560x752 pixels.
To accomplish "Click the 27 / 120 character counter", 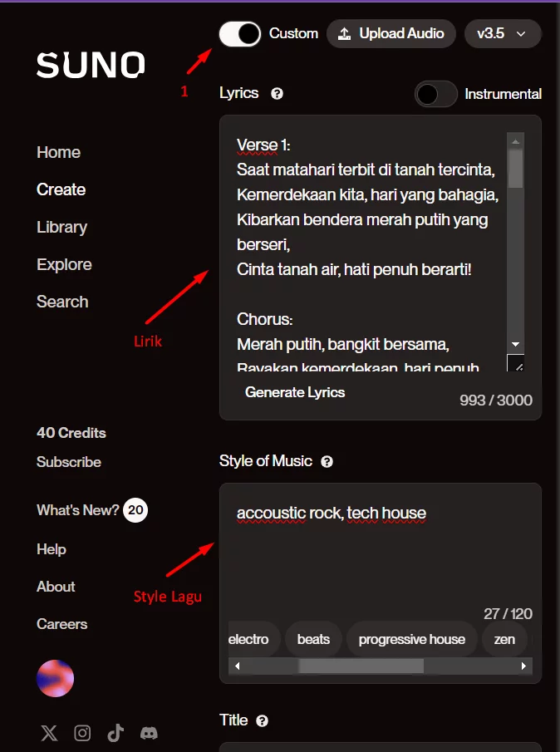I will click(508, 614).
